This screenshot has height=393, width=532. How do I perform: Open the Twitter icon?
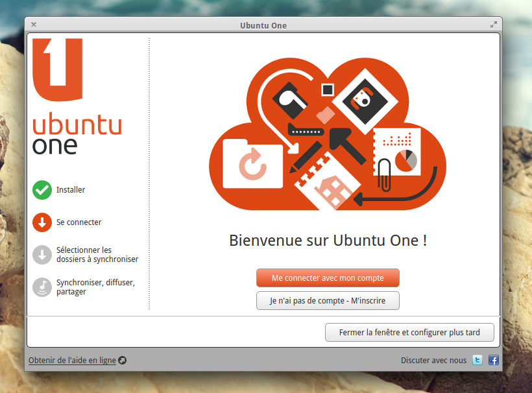click(478, 360)
